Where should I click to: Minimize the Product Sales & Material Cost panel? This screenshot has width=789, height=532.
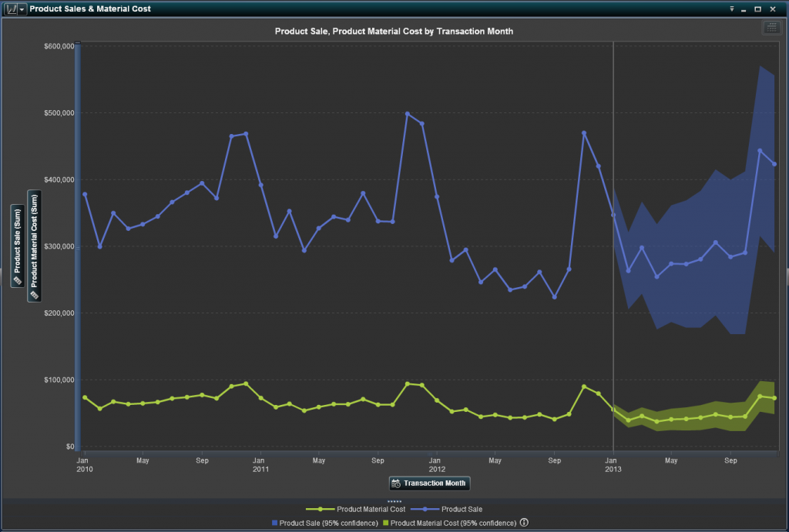coord(745,8)
